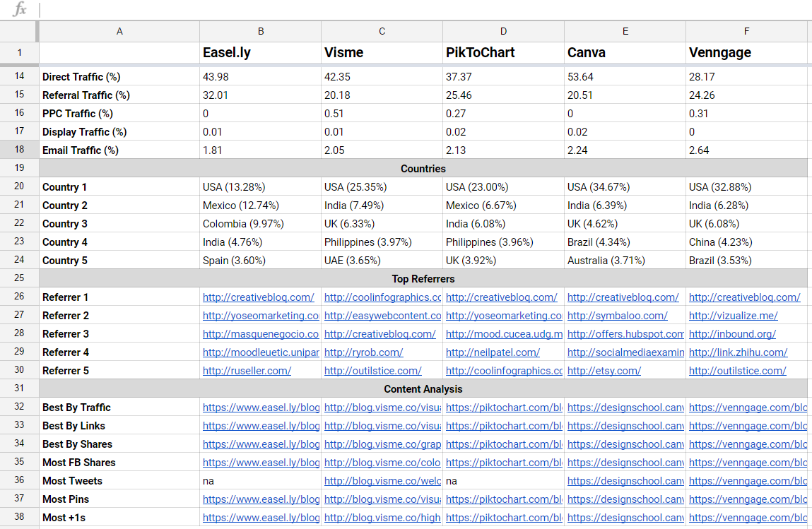Open moodleuetic link in Referrer 4
Viewport: 812px width, 529px height.
(x=261, y=352)
